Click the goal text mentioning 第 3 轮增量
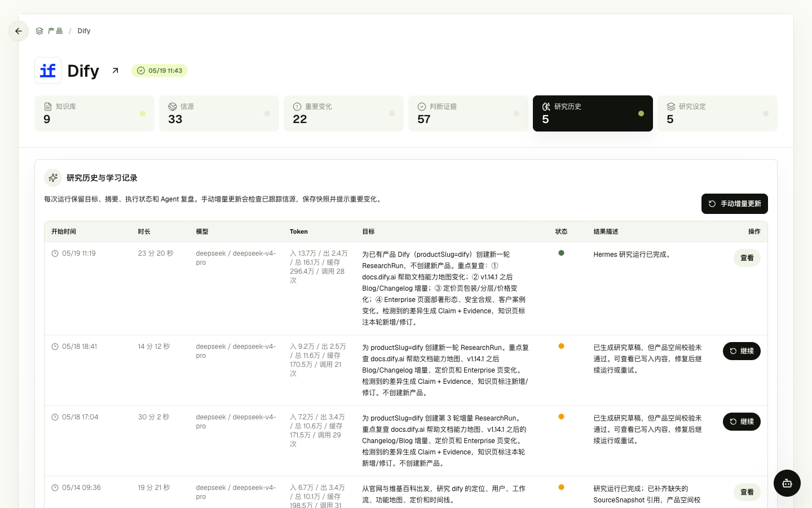The width and height of the screenshot is (812, 508). 444,441
